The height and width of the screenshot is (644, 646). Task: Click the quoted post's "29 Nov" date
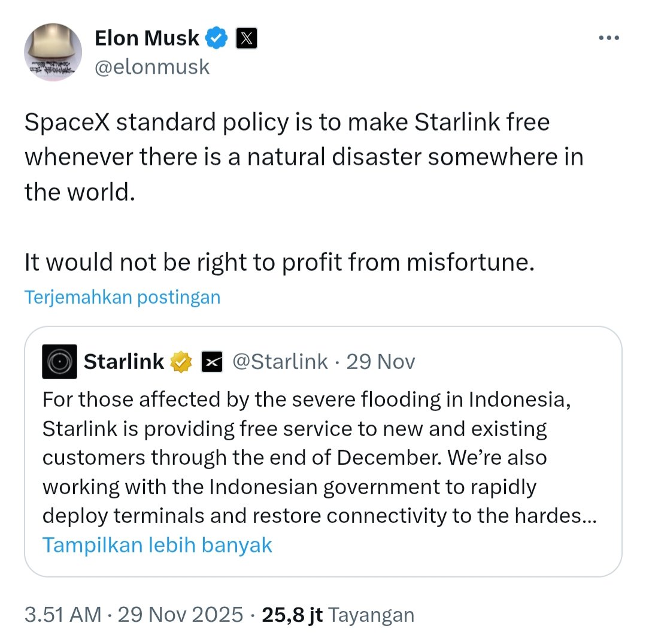coord(381,361)
